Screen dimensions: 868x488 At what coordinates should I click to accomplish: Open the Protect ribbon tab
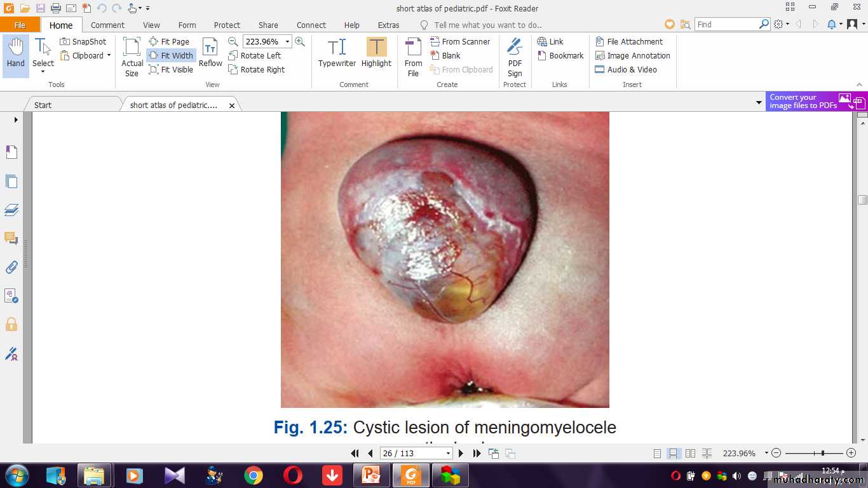227,25
